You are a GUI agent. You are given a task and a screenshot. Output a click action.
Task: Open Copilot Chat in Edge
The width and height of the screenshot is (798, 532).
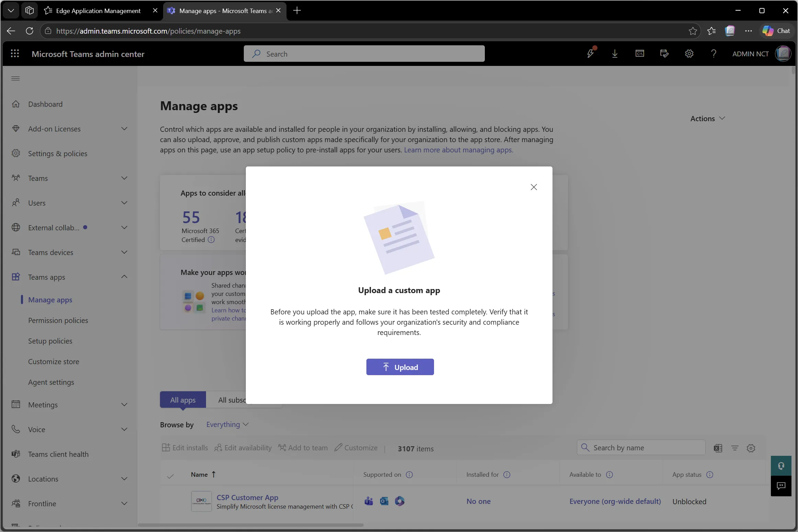coord(776,31)
